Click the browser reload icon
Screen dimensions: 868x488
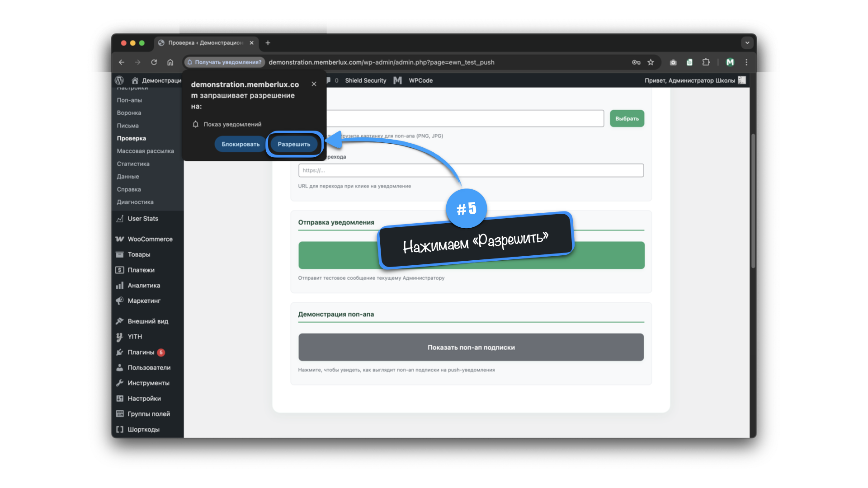click(x=154, y=62)
